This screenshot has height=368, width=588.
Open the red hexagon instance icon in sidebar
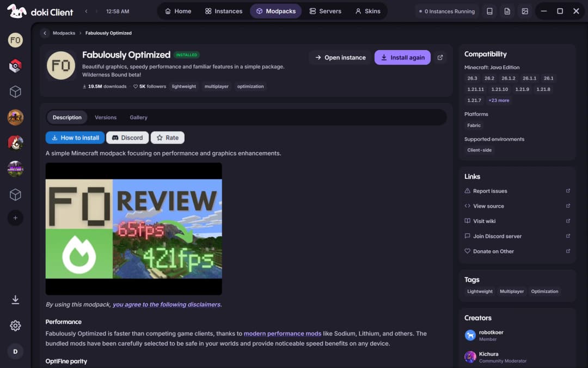(15, 66)
